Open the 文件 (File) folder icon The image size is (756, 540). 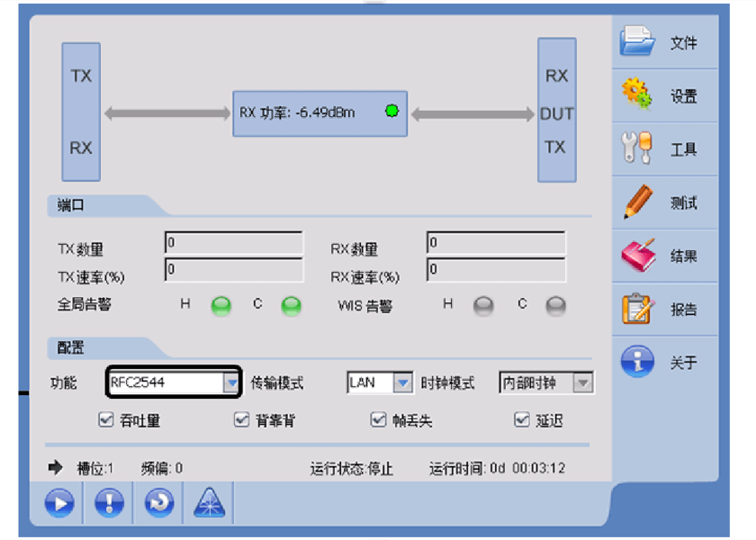tap(638, 41)
